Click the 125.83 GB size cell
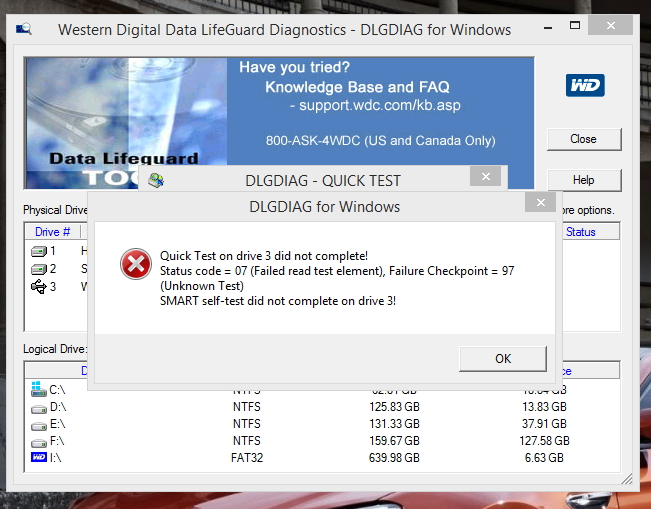The width and height of the screenshot is (651, 509). click(x=394, y=406)
